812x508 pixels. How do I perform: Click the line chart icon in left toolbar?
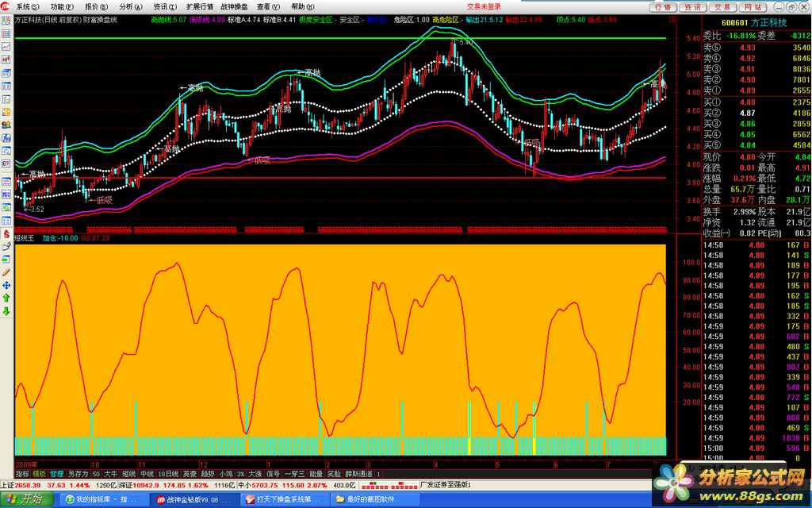pos(6,46)
